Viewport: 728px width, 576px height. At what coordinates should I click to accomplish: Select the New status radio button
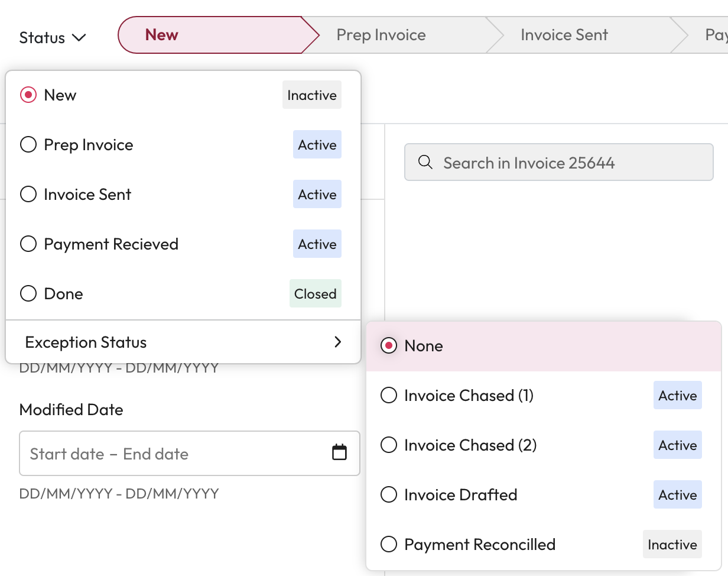28,95
